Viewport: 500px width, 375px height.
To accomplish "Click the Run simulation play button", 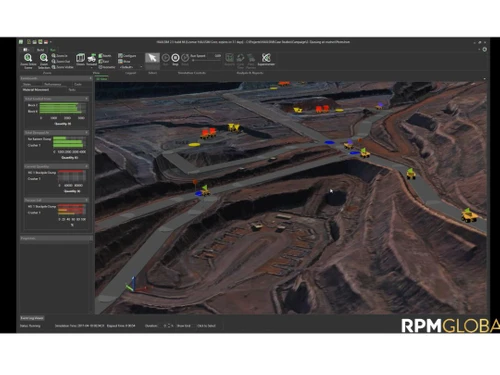I will click(x=166, y=58).
